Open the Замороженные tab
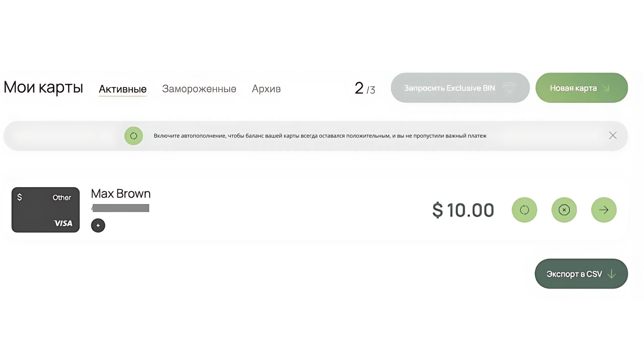The width and height of the screenshot is (644, 362). pos(199,89)
